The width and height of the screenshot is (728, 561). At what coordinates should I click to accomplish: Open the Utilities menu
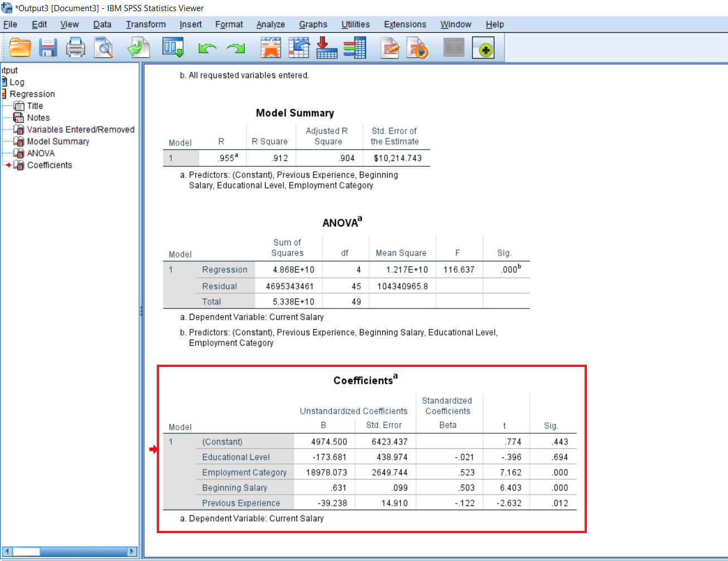tap(355, 25)
